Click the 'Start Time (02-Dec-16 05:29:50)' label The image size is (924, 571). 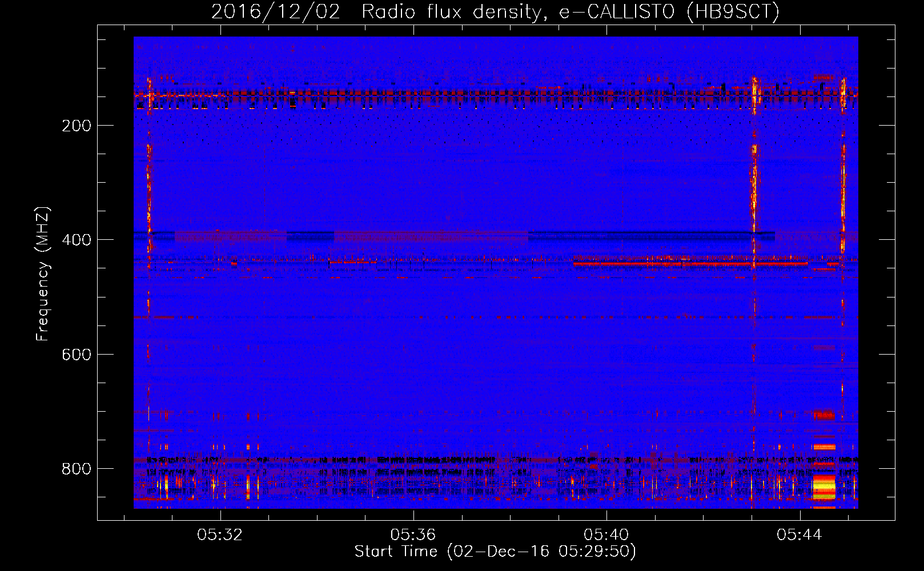(x=495, y=552)
